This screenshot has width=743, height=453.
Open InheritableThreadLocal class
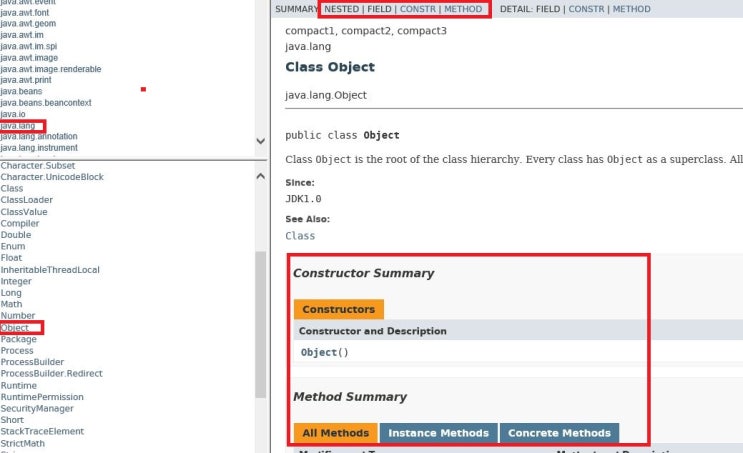[50, 270]
